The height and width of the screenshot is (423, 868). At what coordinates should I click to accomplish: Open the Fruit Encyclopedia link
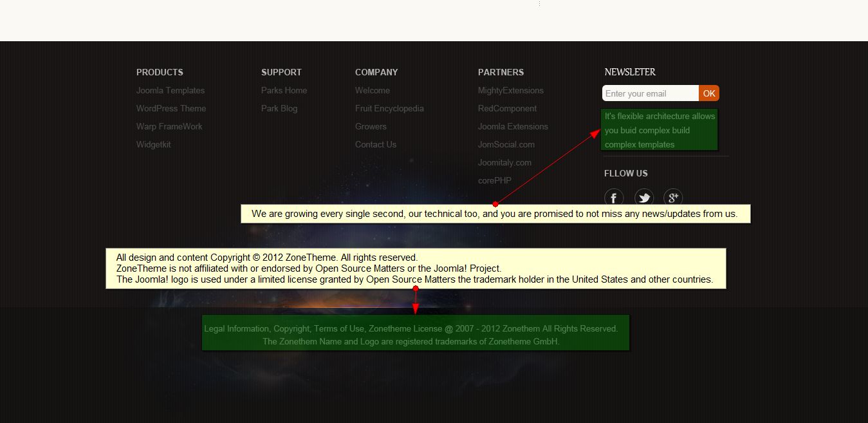pos(389,109)
